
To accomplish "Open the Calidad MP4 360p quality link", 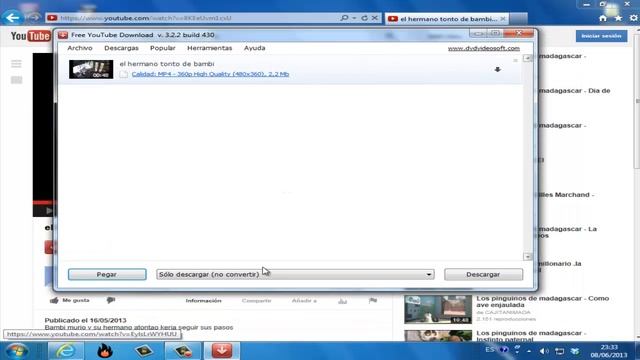I will 210,74.
